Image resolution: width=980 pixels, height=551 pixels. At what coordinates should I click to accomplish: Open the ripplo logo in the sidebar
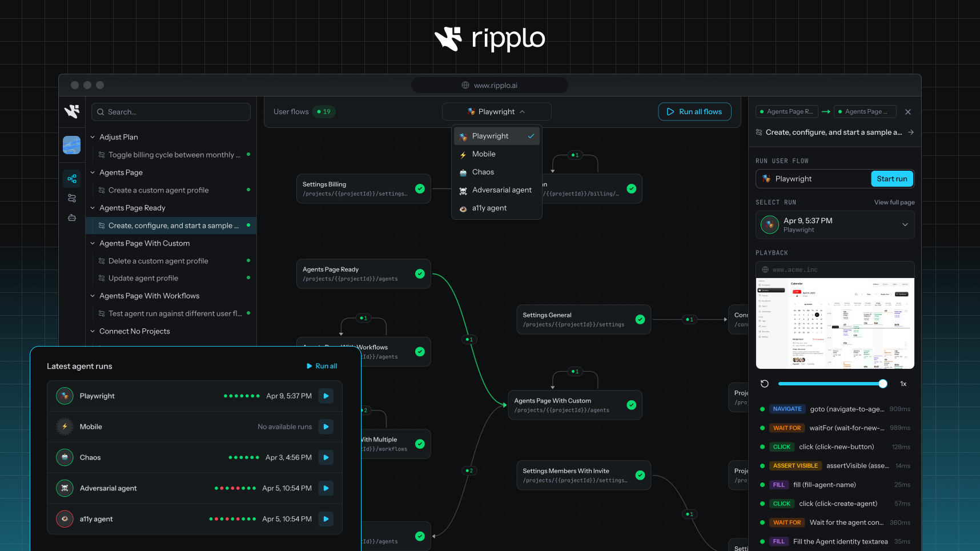click(72, 112)
